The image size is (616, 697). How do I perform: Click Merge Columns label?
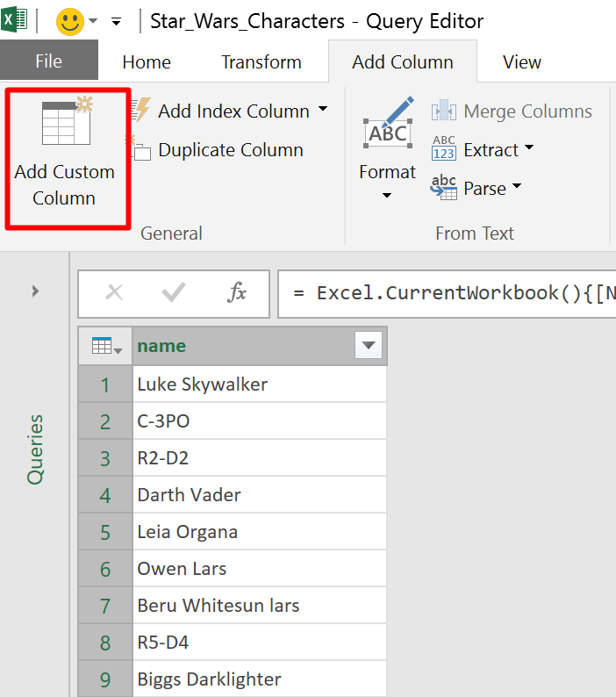[x=527, y=111]
